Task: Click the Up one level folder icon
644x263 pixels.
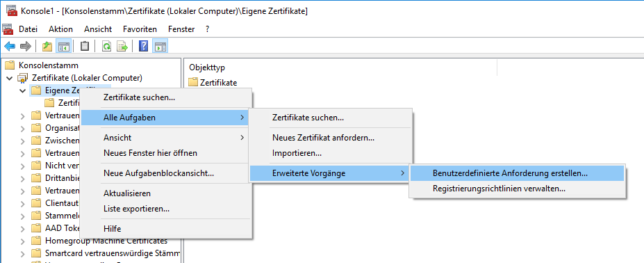Action: pos(47,46)
